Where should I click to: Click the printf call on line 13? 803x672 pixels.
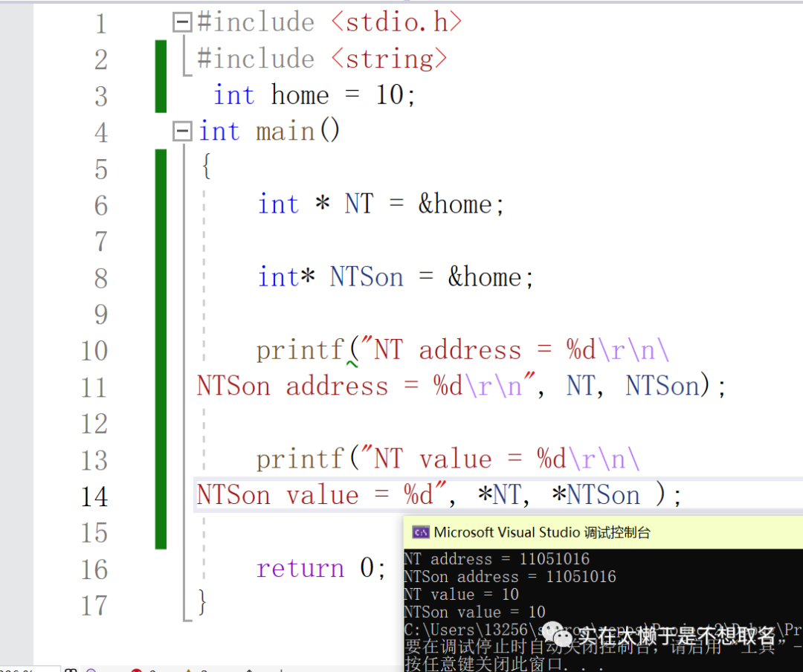(300, 459)
